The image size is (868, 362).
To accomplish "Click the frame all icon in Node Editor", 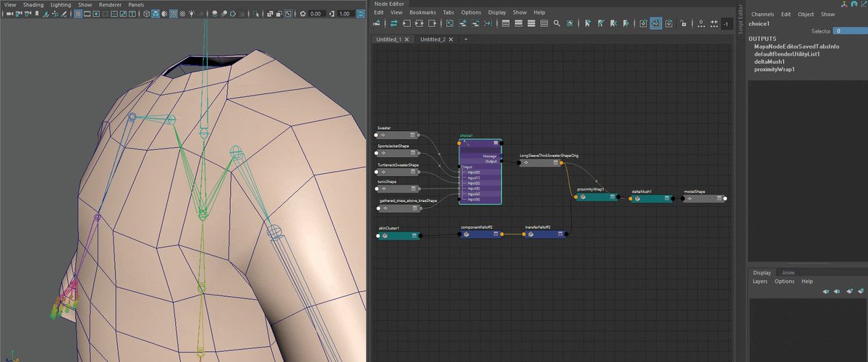I will pyautogui.click(x=448, y=23).
